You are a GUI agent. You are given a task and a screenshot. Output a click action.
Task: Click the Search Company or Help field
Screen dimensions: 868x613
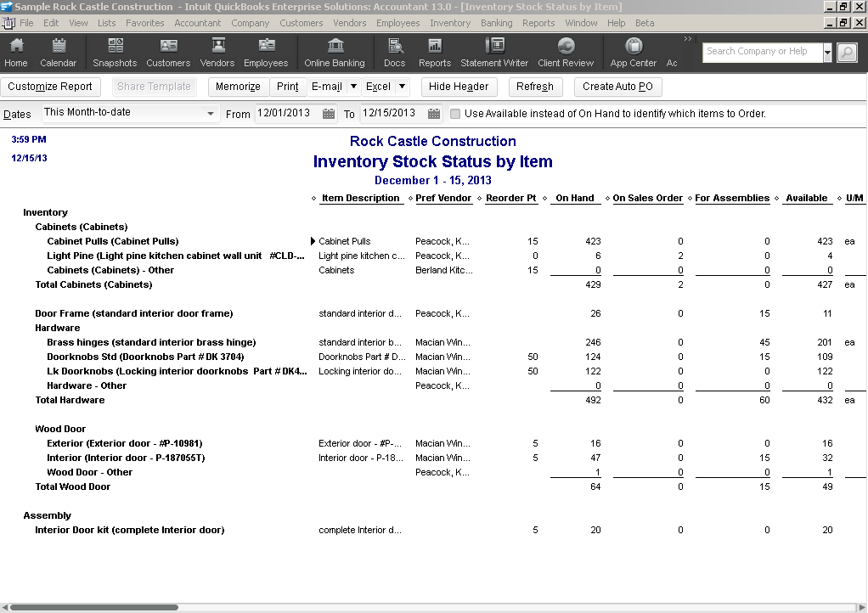pyautogui.click(x=763, y=52)
